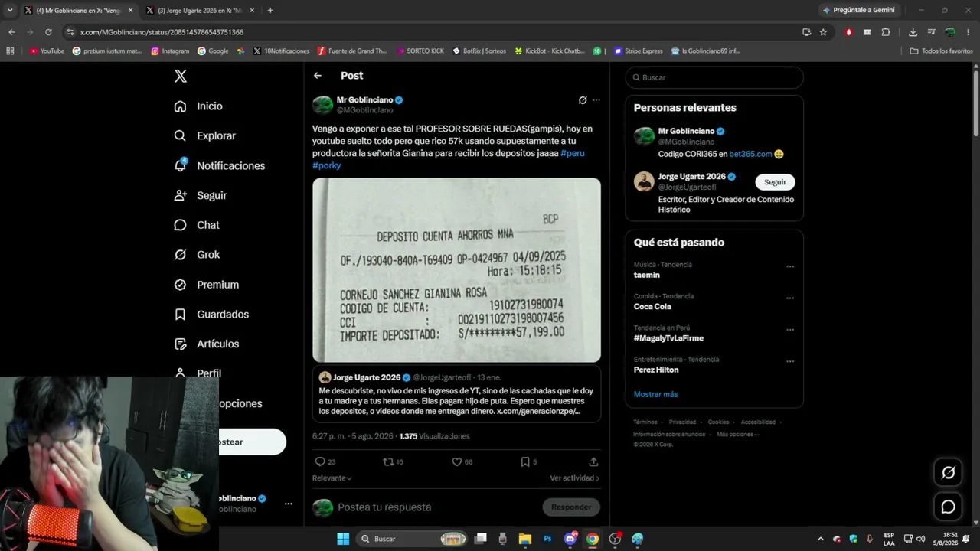The image size is (980, 551).
Task: Open the Inicio home icon
Action: coord(180,106)
